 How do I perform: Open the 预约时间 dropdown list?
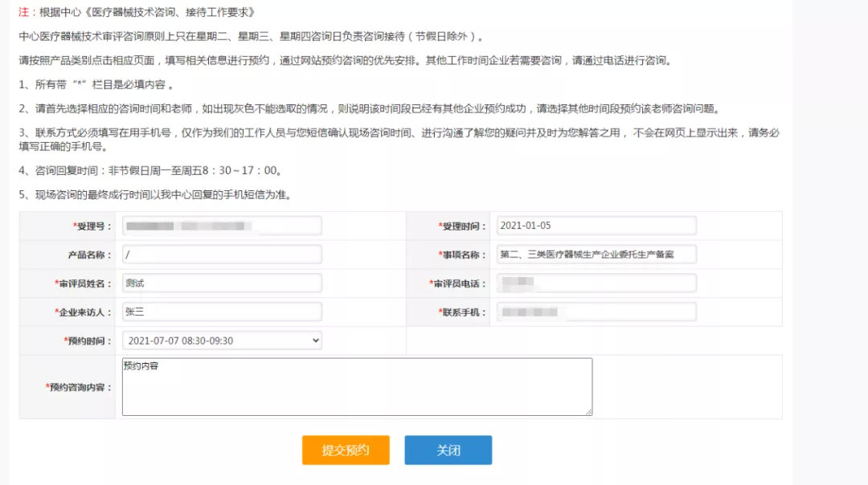point(222,340)
